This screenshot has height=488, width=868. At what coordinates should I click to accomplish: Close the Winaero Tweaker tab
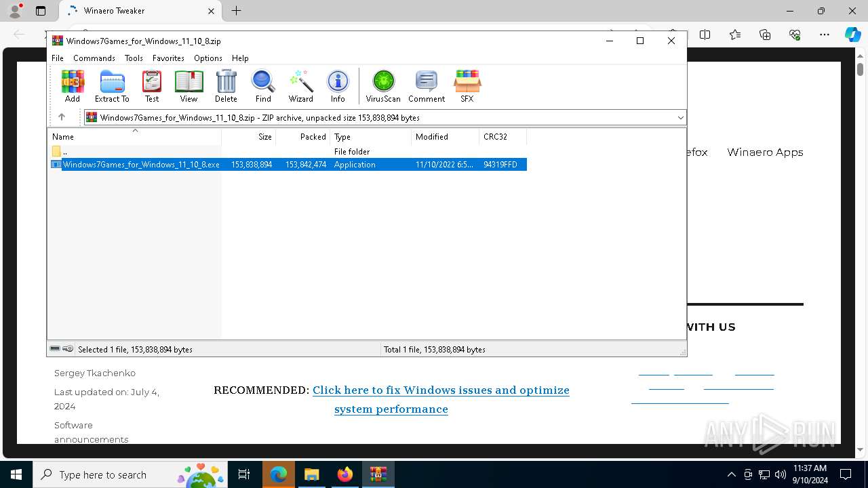point(211,11)
